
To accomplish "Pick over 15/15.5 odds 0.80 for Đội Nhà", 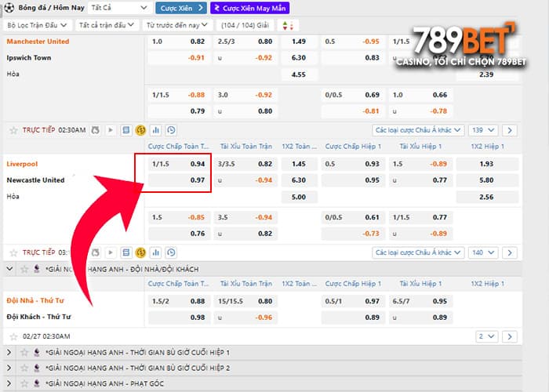I will (x=245, y=301).
